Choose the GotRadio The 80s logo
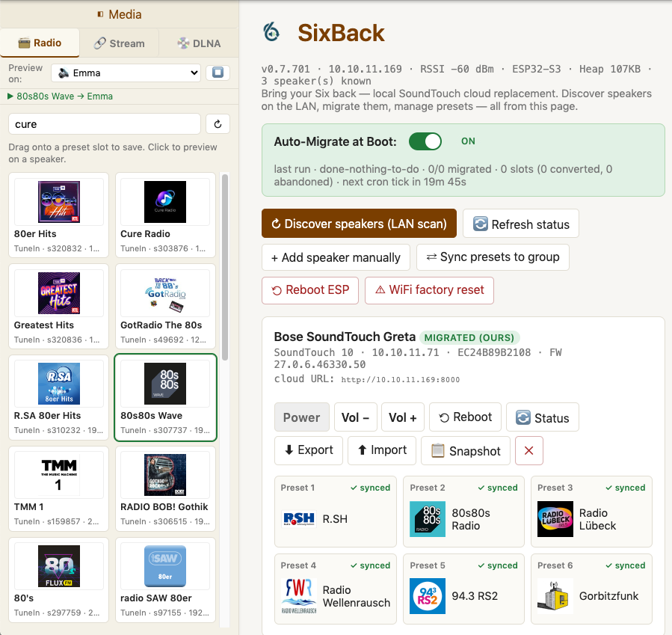 [x=165, y=293]
